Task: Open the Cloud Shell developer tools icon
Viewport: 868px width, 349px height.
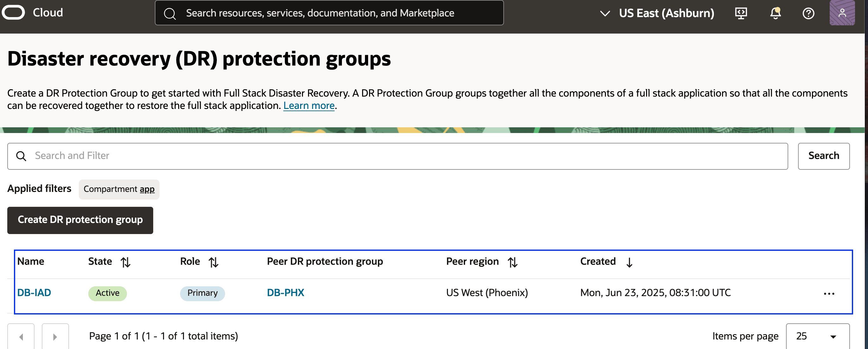Action: [x=741, y=13]
